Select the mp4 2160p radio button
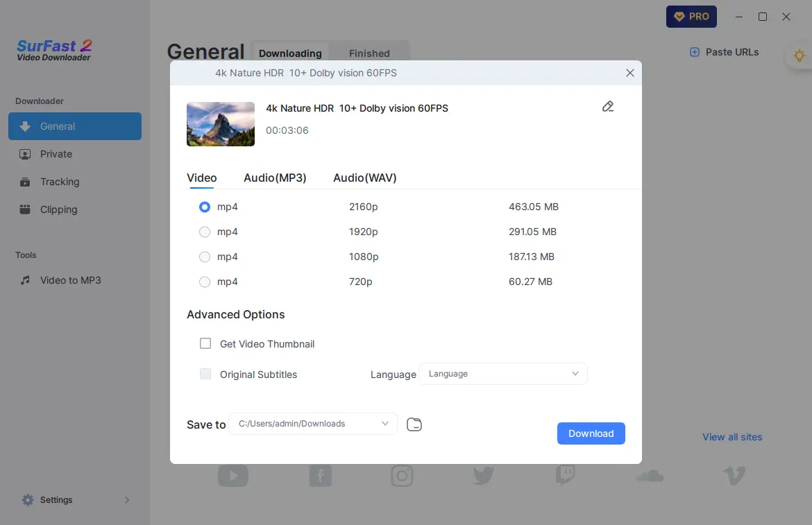 pyautogui.click(x=205, y=207)
